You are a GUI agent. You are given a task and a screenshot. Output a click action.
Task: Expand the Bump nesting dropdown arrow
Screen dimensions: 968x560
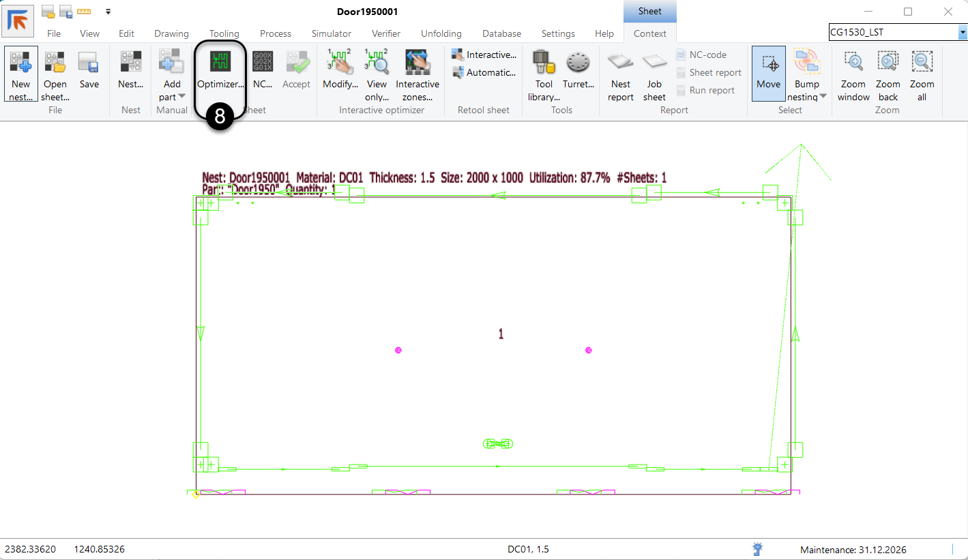pos(823,97)
